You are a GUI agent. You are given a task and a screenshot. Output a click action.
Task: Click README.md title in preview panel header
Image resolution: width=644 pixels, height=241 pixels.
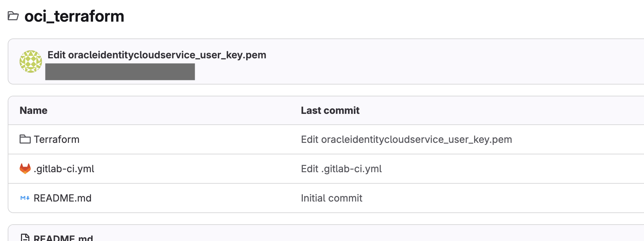click(x=63, y=238)
